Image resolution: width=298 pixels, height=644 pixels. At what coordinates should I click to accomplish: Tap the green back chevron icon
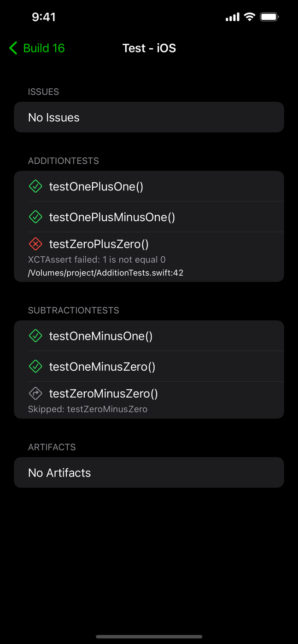click(x=13, y=48)
